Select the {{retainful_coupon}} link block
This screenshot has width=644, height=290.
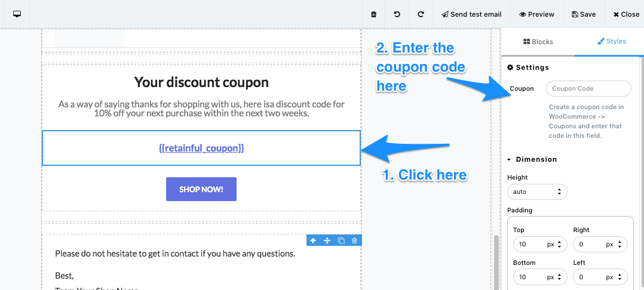coord(201,148)
